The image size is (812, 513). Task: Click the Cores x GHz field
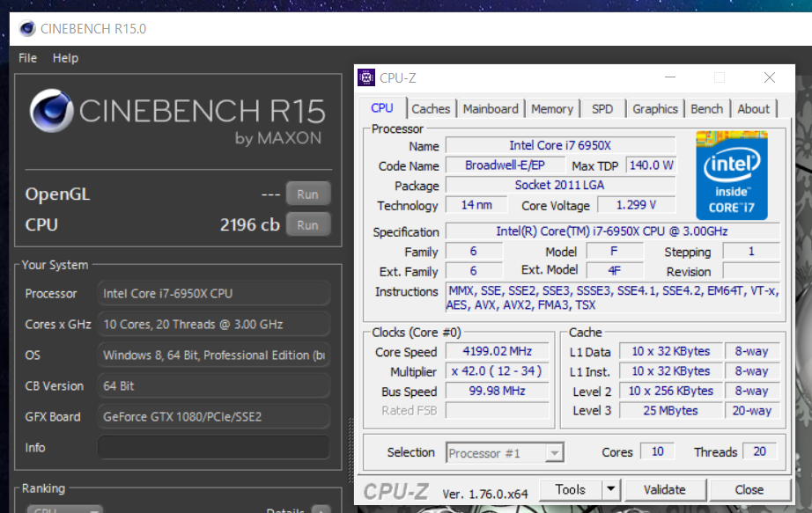[213, 324]
